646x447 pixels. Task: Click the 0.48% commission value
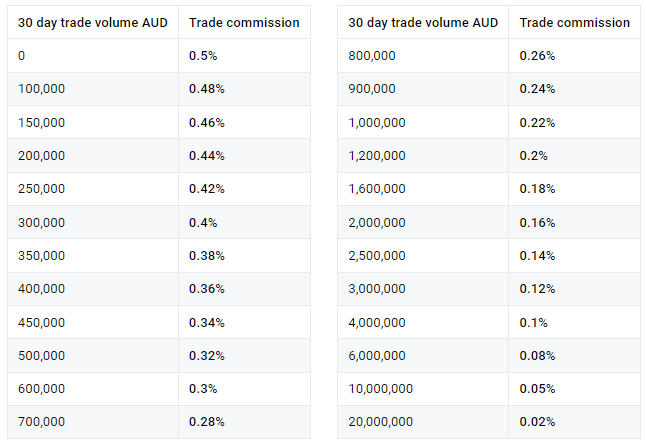(207, 89)
